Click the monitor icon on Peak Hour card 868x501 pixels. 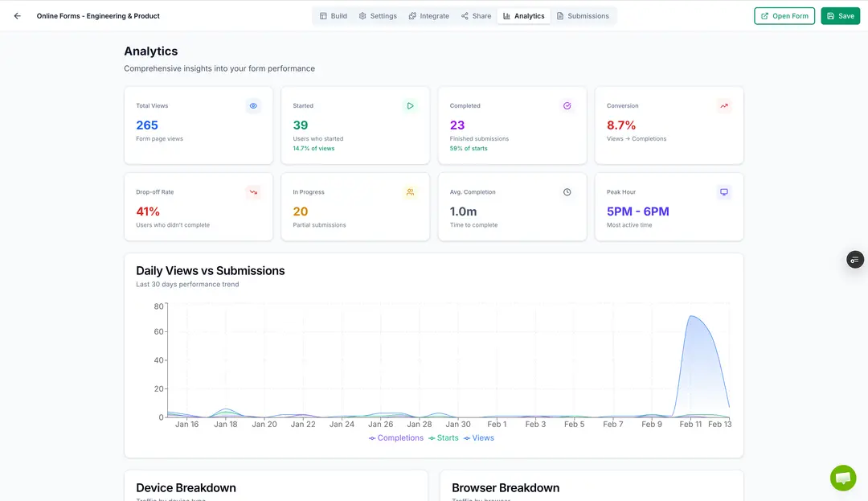[x=723, y=192]
